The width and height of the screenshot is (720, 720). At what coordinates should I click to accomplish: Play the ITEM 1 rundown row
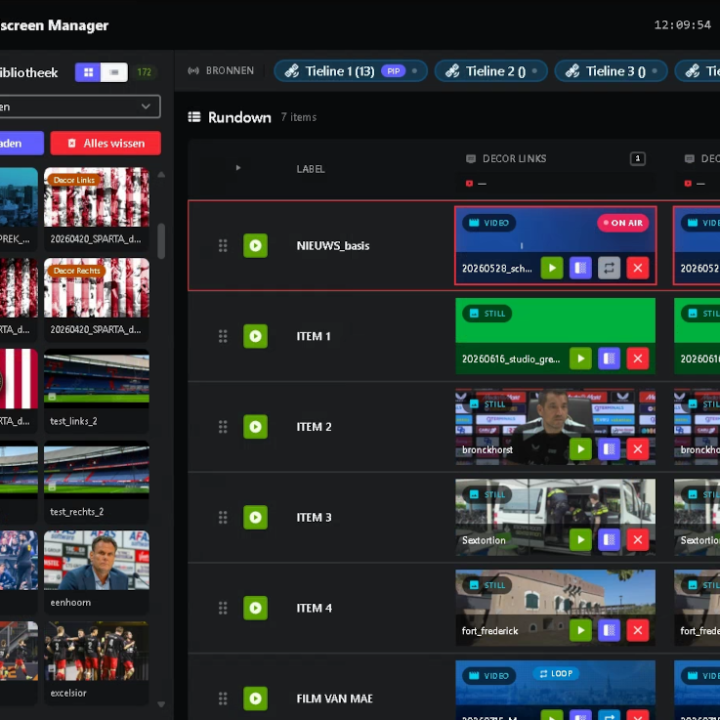255,336
